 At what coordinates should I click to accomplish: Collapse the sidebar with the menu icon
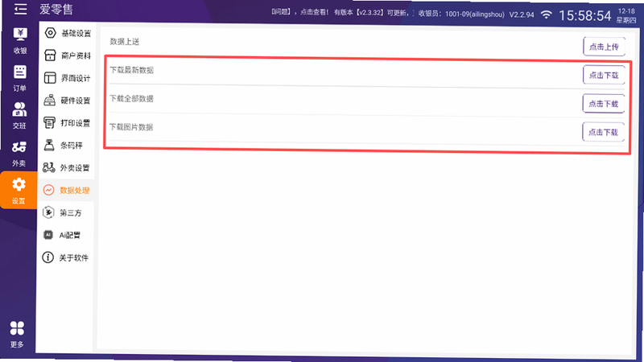[20, 9]
